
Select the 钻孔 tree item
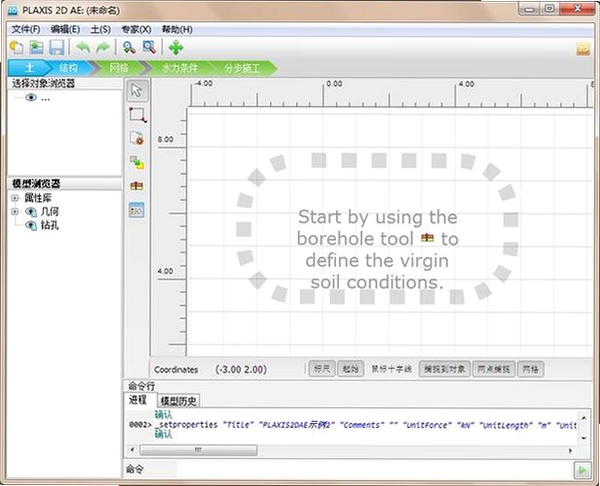(49, 225)
